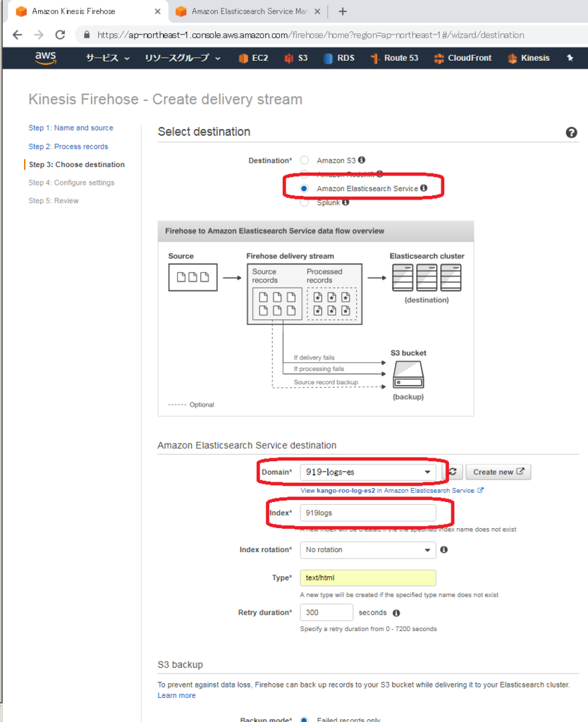
Task: Open the サービス menu
Action: point(108,58)
